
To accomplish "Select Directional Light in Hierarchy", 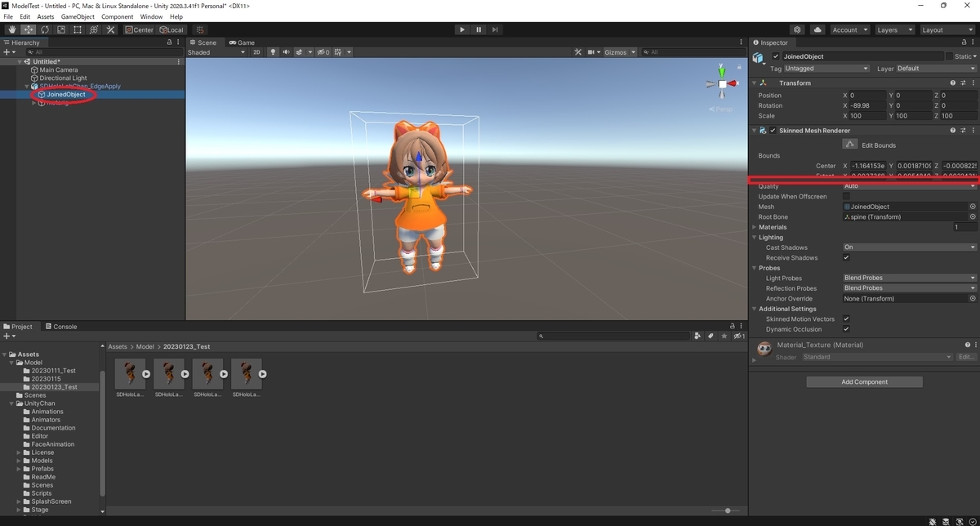I will [x=63, y=78].
